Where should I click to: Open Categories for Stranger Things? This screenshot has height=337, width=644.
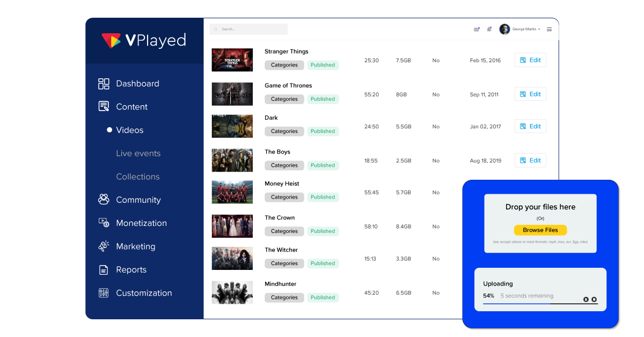point(284,65)
